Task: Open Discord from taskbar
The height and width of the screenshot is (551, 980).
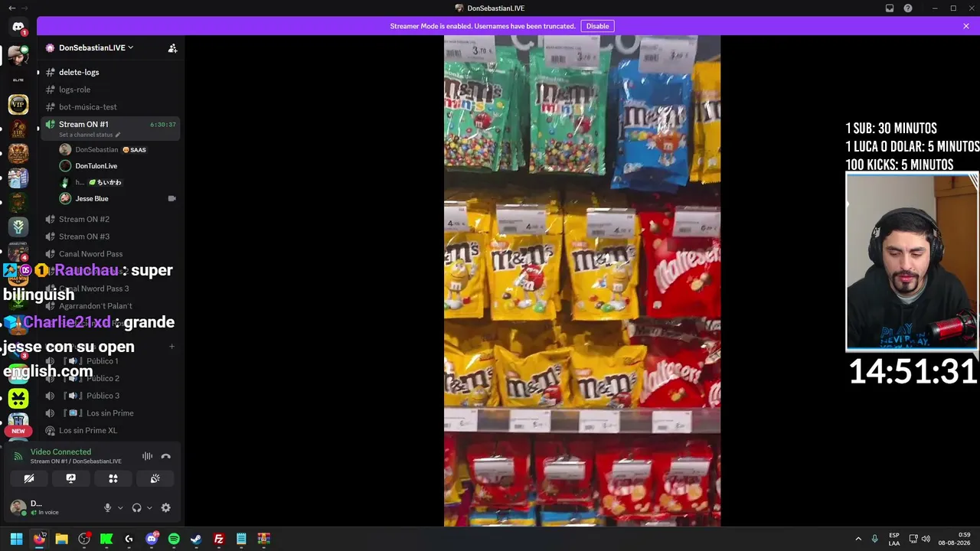Action: pos(152,539)
